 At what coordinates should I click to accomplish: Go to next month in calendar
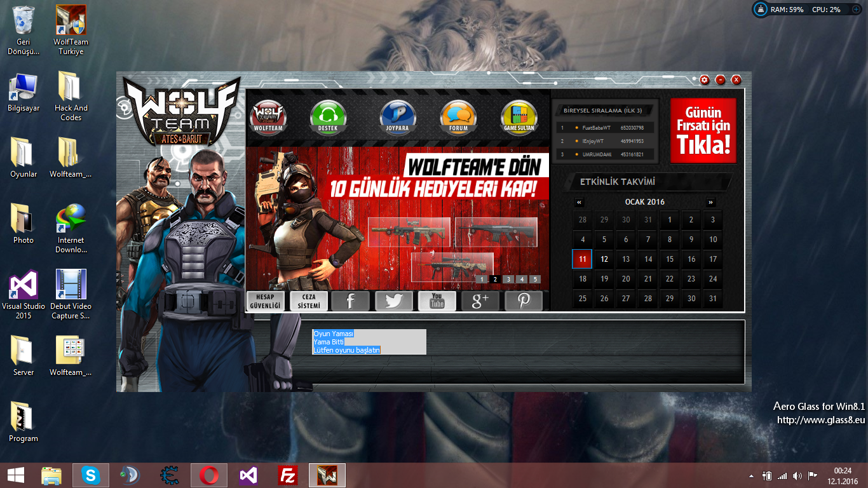click(x=710, y=203)
